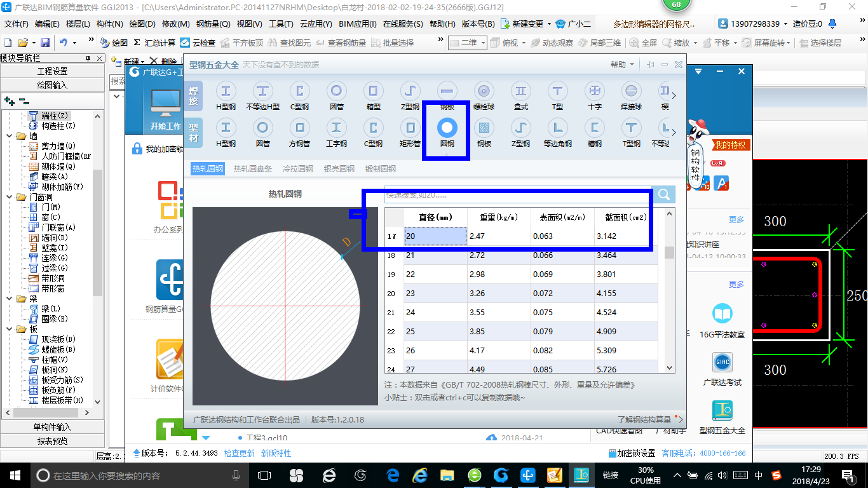Click the 新版特性 link
Screen dimensions: 868x488
[x=276, y=453]
